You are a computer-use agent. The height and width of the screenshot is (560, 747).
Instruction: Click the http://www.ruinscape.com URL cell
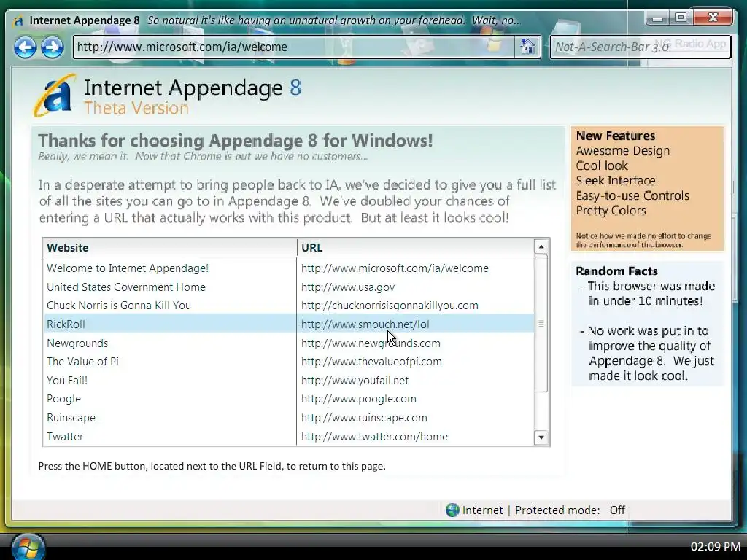(364, 418)
